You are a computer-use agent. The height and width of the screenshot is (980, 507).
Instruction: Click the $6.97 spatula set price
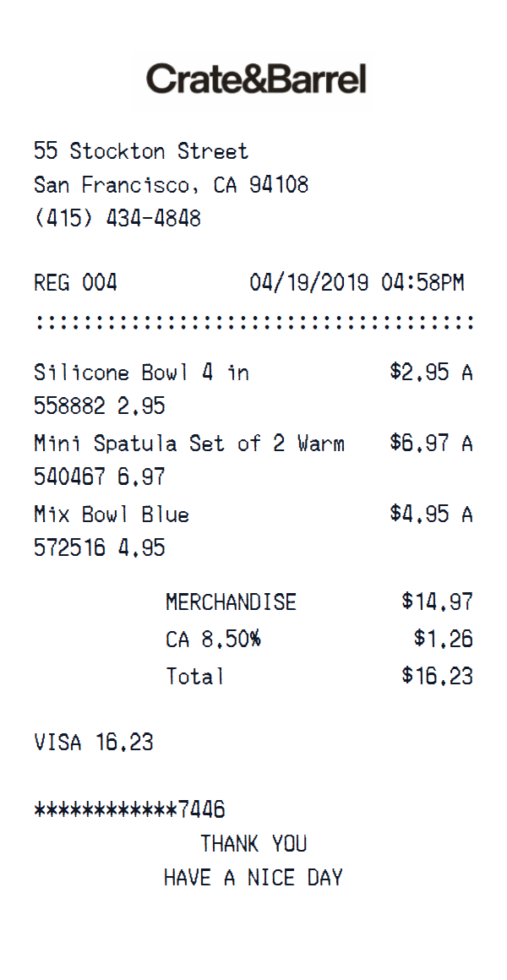[x=419, y=444]
